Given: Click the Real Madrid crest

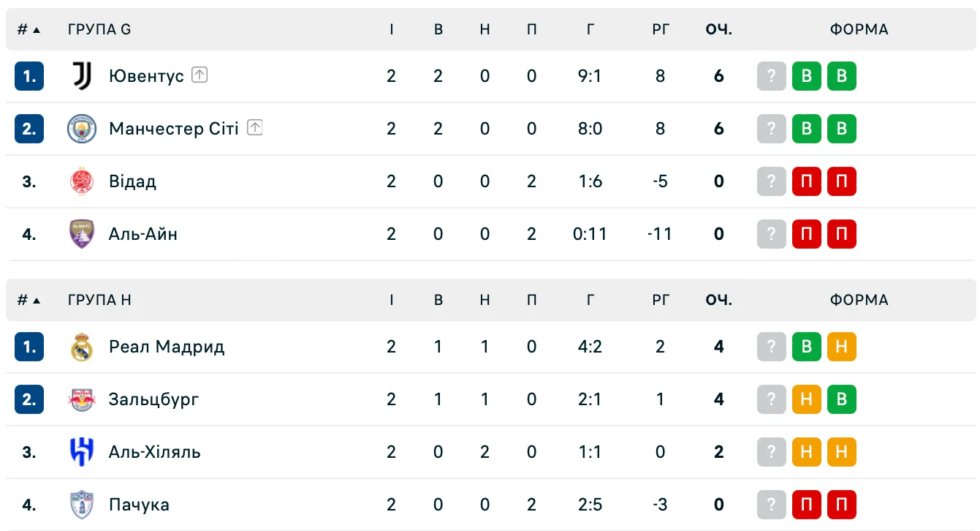Looking at the screenshot, I should pyautogui.click(x=81, y=347).
